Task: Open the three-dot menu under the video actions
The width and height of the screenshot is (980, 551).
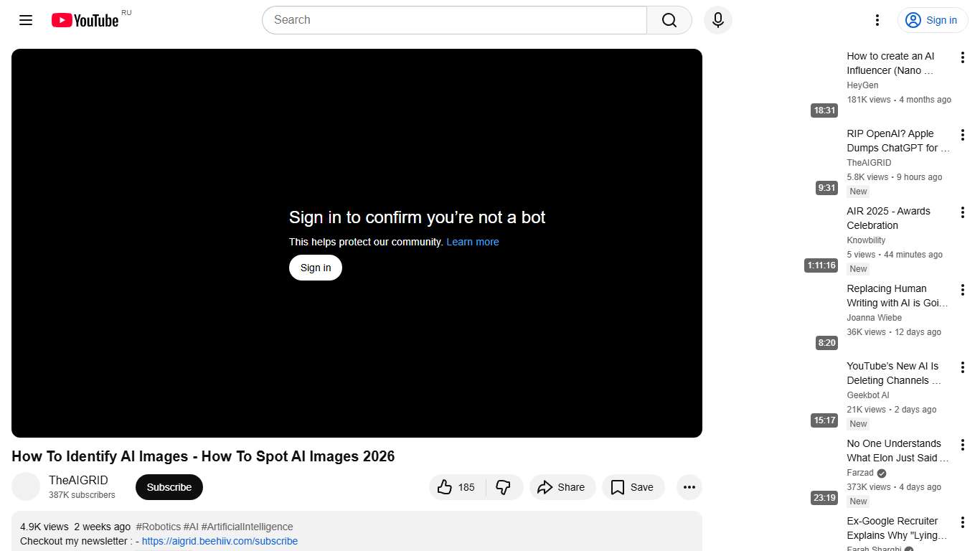Action: (x=689, y=487)
